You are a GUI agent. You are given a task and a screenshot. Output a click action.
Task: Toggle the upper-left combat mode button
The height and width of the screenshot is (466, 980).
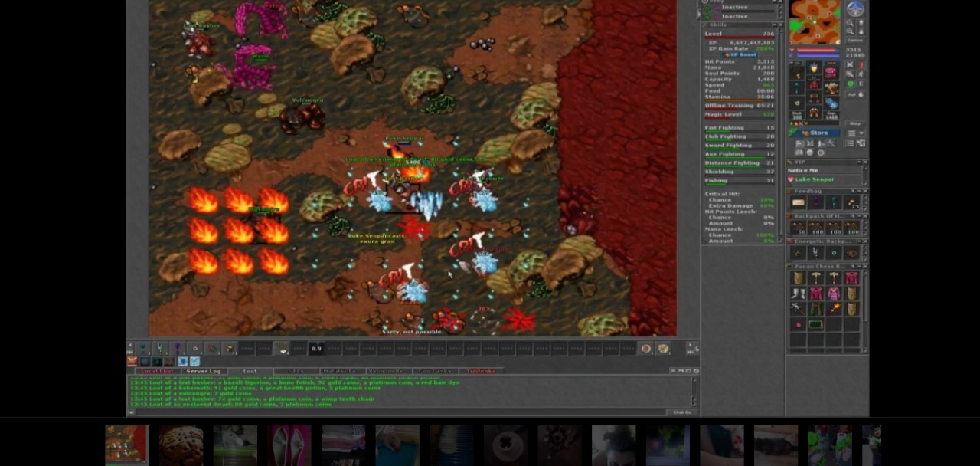(x=850, y=64)
